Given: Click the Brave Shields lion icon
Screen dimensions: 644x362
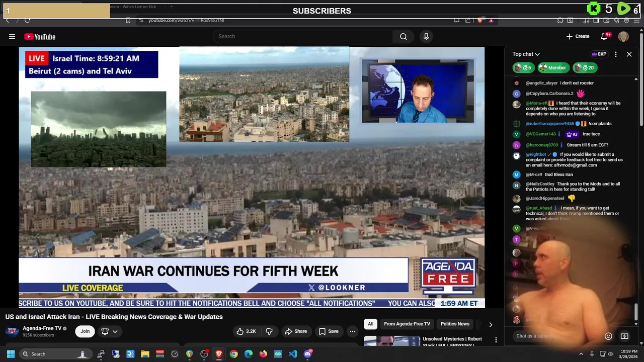Looking at the screenshot, I should (480, 20).
